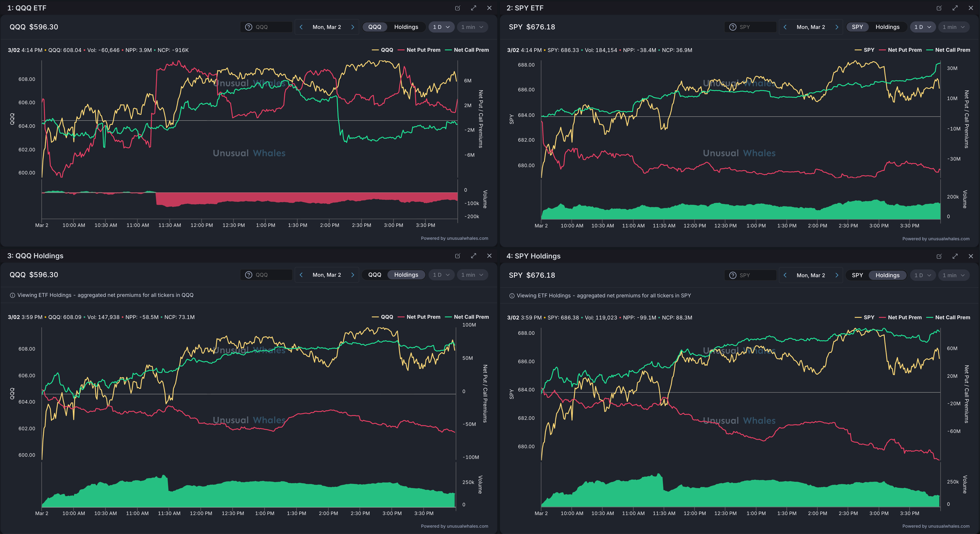Go to next day in SPY ETF panel
The width and height of the screenshot is (980, 534).
click(836, 27)
